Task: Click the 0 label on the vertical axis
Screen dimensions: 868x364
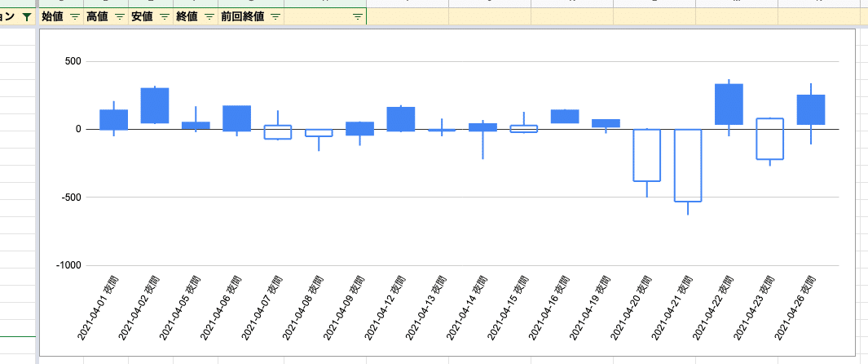Action: pos(79,129)
